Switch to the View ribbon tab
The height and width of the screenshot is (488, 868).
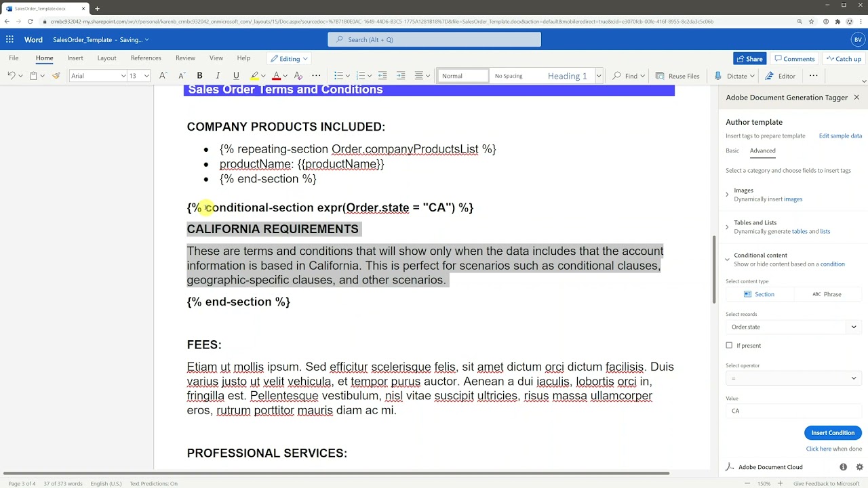tap(216, 58)
